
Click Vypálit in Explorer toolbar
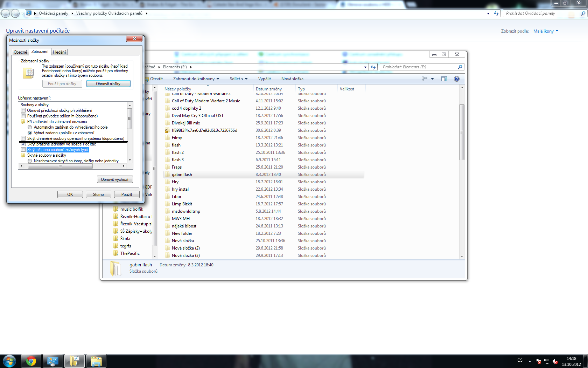click(x=265, y=79)
